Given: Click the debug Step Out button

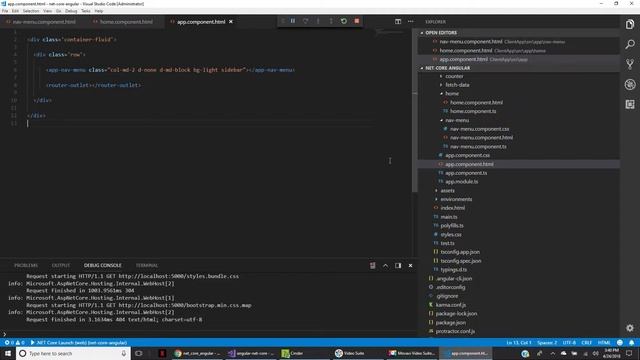Looking at the screenshot, I should pos(331,21).
